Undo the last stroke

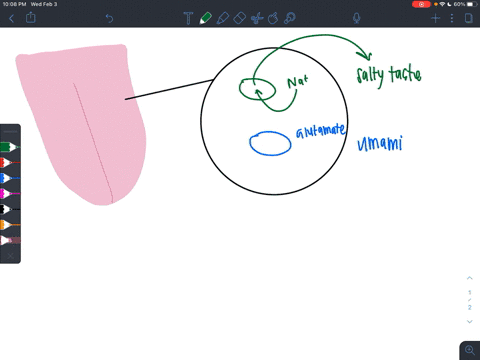point(109,18)
